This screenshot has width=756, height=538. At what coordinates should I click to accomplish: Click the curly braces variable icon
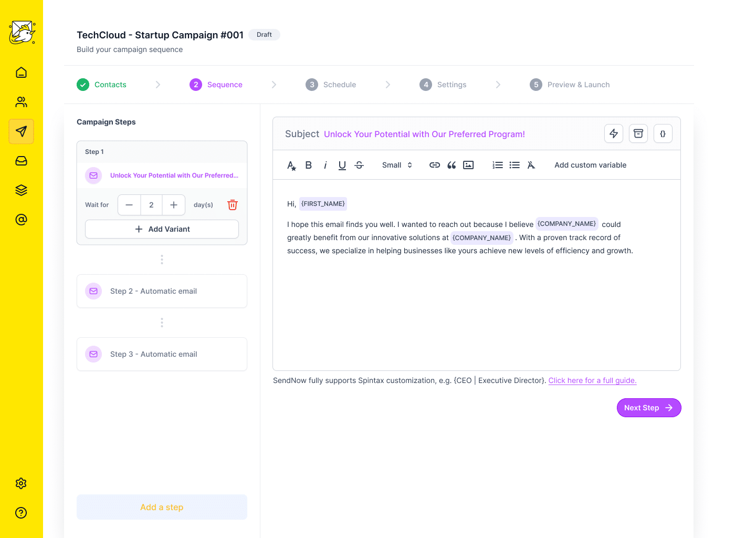click(663, 133)
